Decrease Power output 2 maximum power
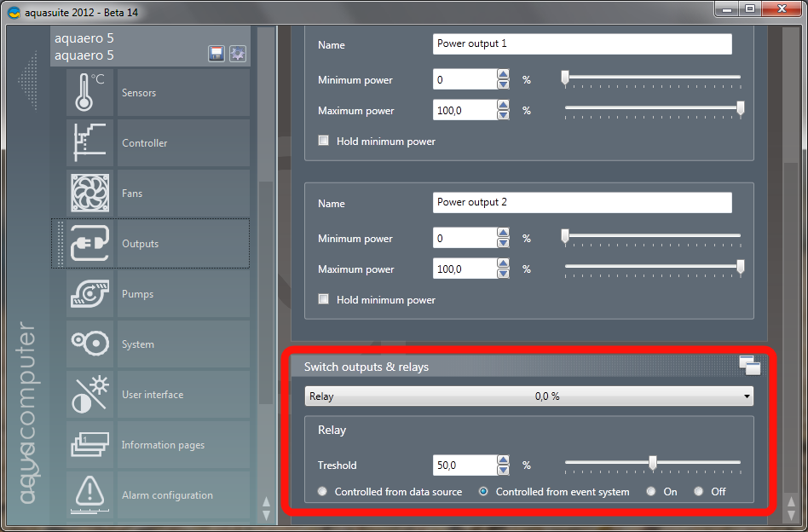808x532 pixels. (x=504, y=274)
